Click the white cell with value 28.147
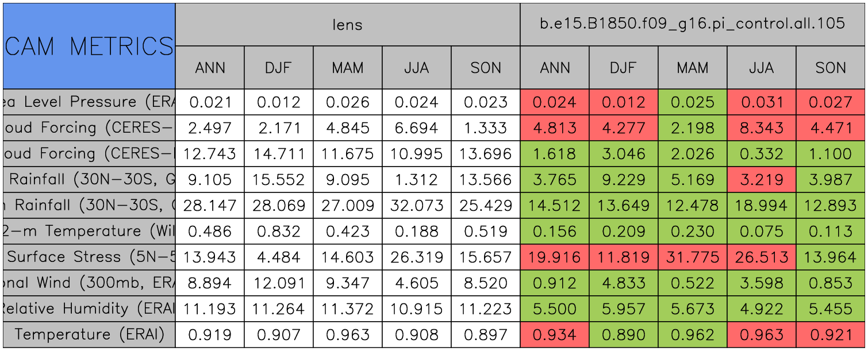The height and width of the screenshot is (351, 868). coord(209,205)
